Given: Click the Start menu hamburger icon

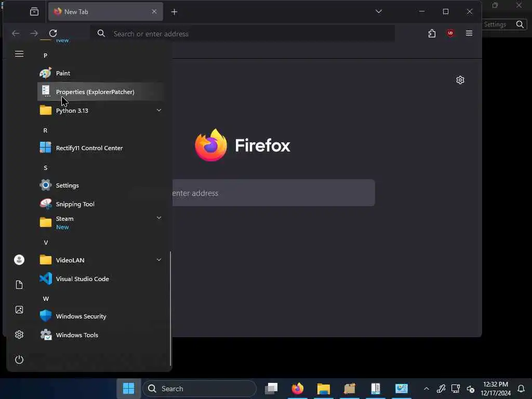Looking at the screenshot, I should click(19, 54).
